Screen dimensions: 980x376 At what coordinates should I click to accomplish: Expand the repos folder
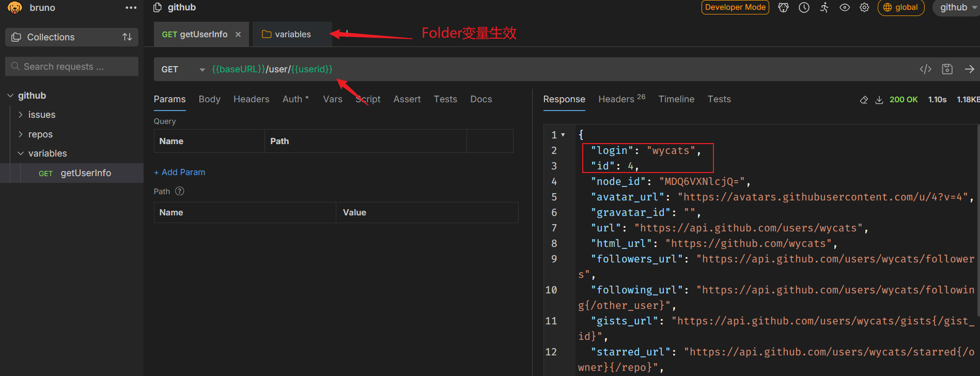pos(21,134)
